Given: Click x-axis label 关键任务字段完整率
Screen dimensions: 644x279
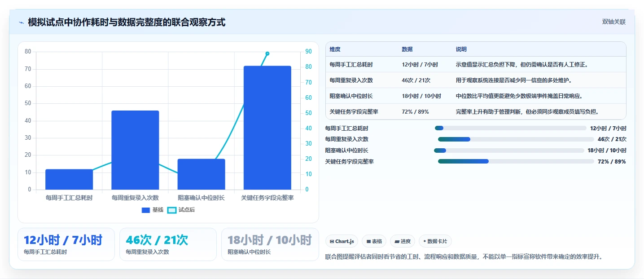Looking at the screenshot, I should pos(267,198).
